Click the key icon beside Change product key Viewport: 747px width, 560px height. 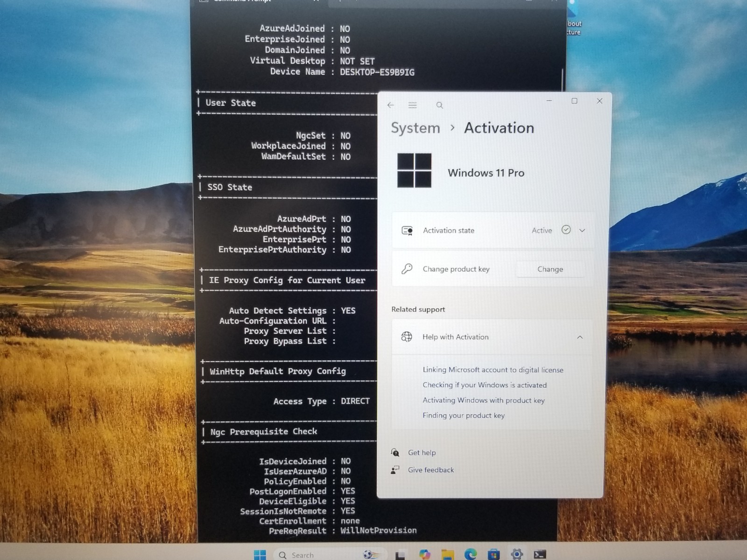click(407, 269)
